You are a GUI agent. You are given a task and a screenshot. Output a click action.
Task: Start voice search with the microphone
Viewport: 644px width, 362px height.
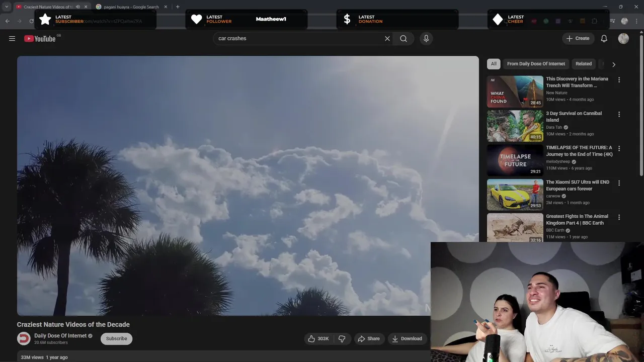[x=426, y=39]
